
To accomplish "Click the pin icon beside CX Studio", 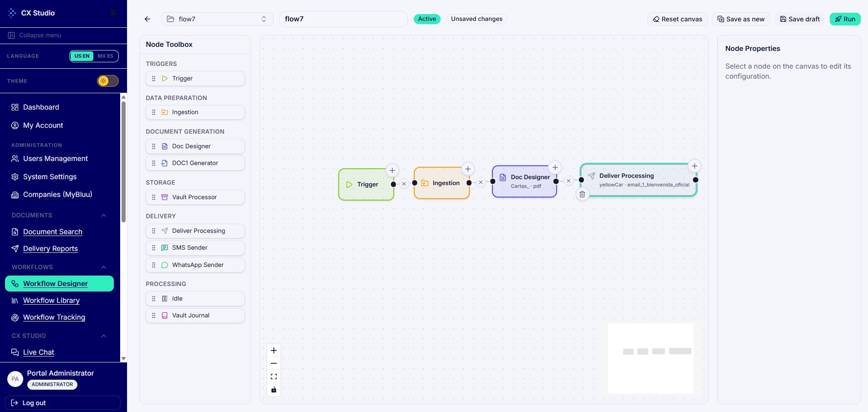I will (112, 13).
